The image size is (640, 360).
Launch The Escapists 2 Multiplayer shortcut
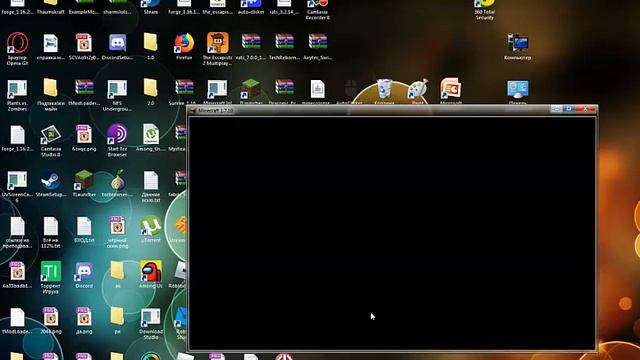[x=218, y=43]
